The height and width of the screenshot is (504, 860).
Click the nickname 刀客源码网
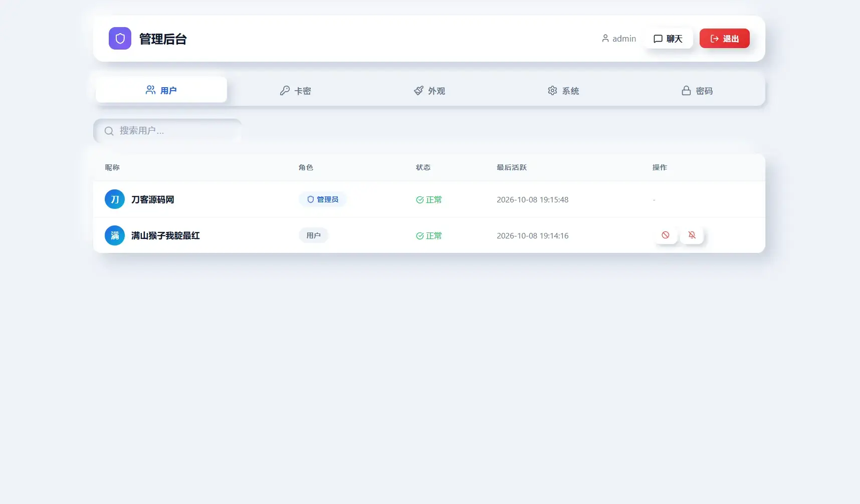(153, 199)
